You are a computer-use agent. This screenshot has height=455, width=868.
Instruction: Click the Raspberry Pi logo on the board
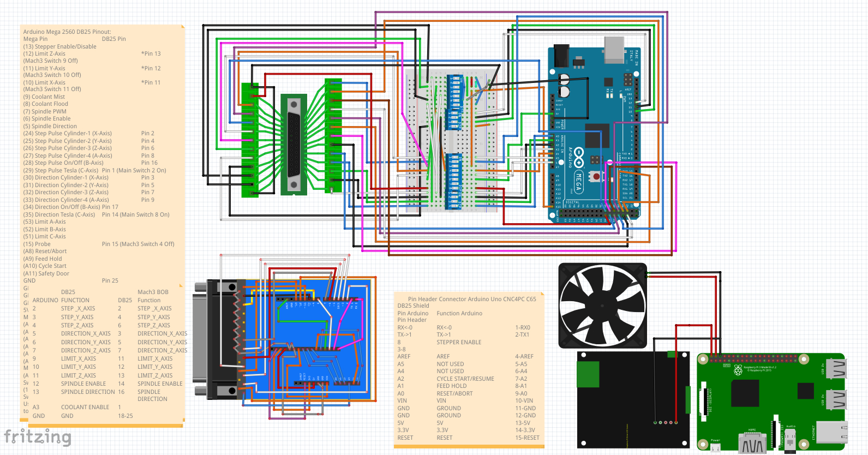point(738,370)
